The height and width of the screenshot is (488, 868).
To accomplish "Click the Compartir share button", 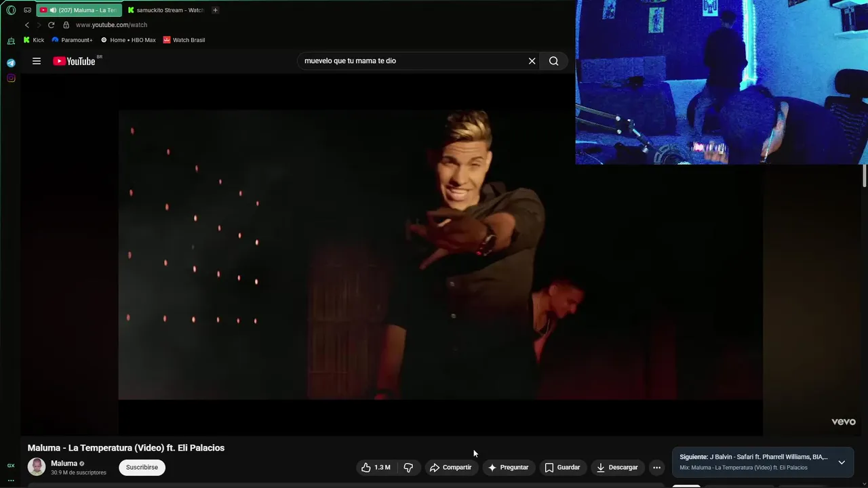I will click(x=450, y=467).
